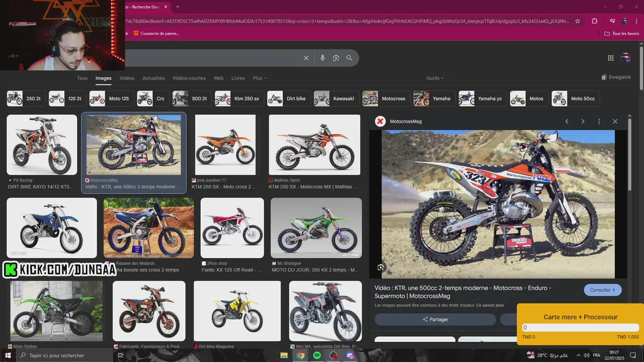
Task: Open the Chrome three-dot menu
Action: click(636, 21)
